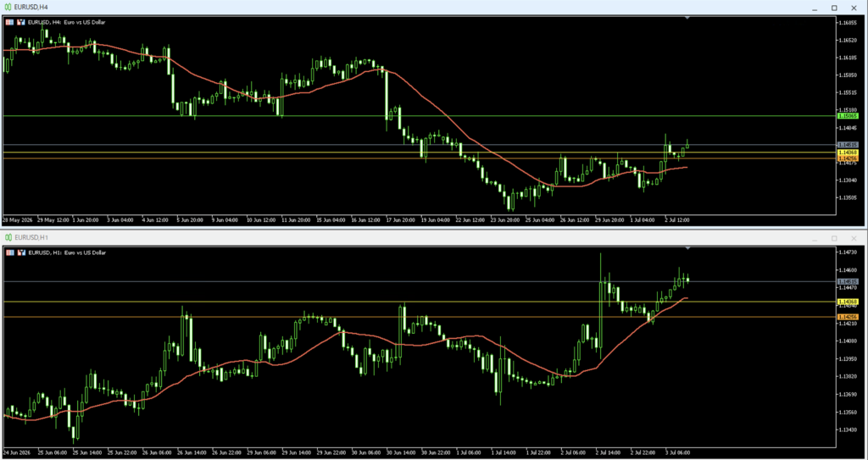Click the '3 Jul 06:00' label on H1 time axis

pyautogui.click(x=676, y=452)
